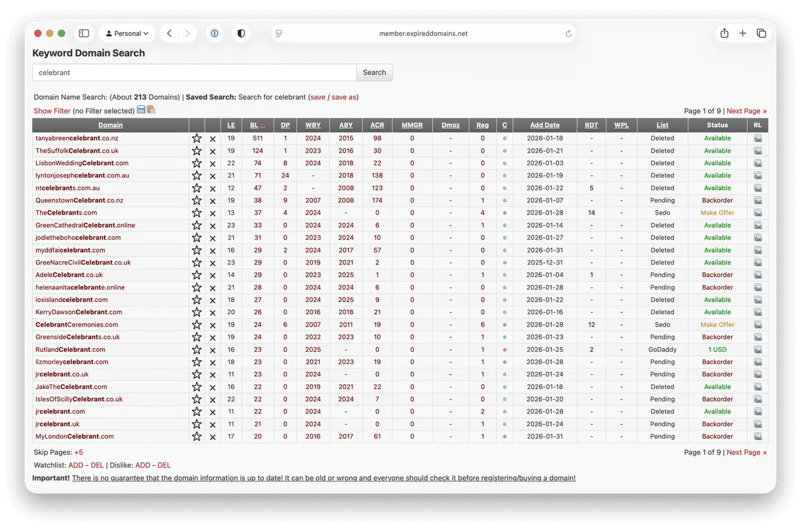Open the 1Password extension icon
This screenshot has height=532, width=801.
coord(215,33)
